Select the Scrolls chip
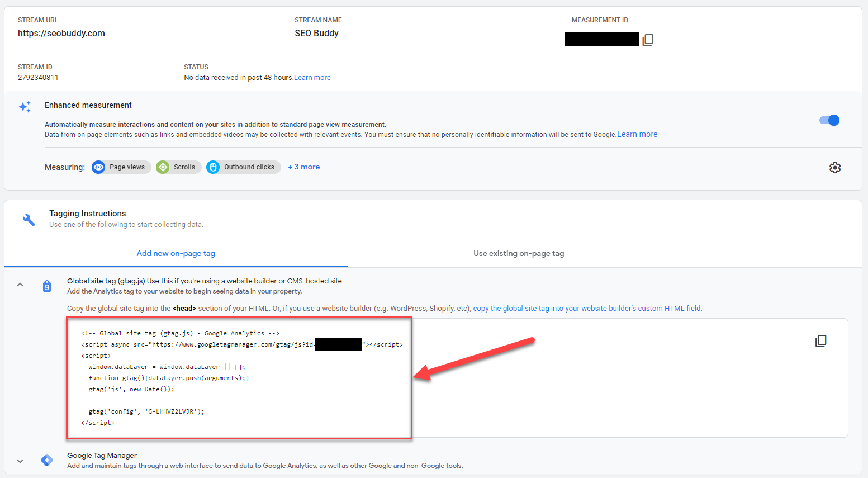 [x=179, y=167]
